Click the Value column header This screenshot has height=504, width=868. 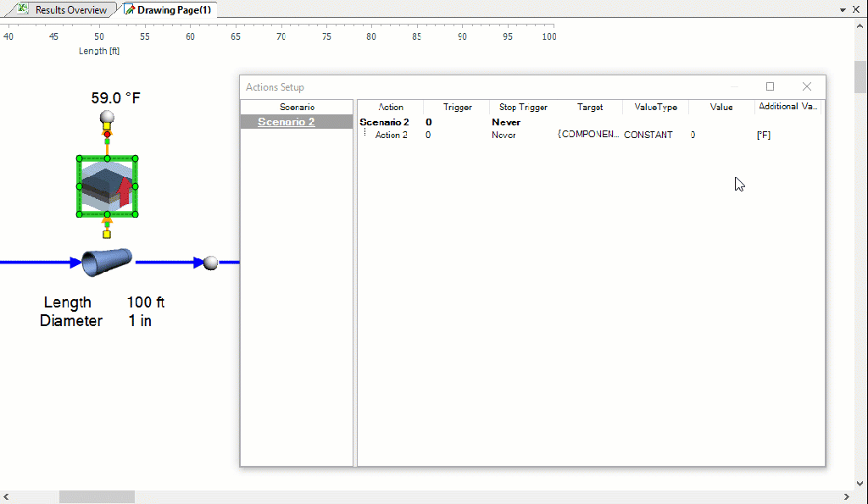[x=721, y=107]
